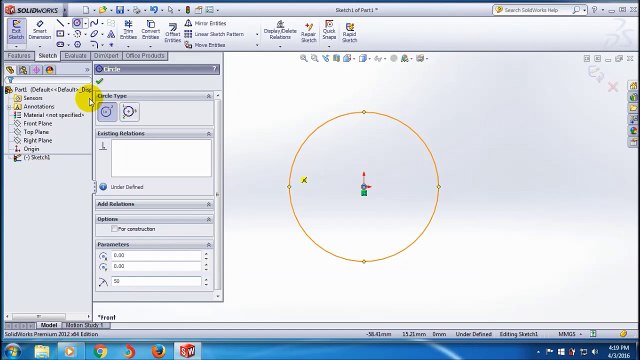Select Top Plane in feature tree
This screenshot has height=360, width=640.
tap(36, 132)
